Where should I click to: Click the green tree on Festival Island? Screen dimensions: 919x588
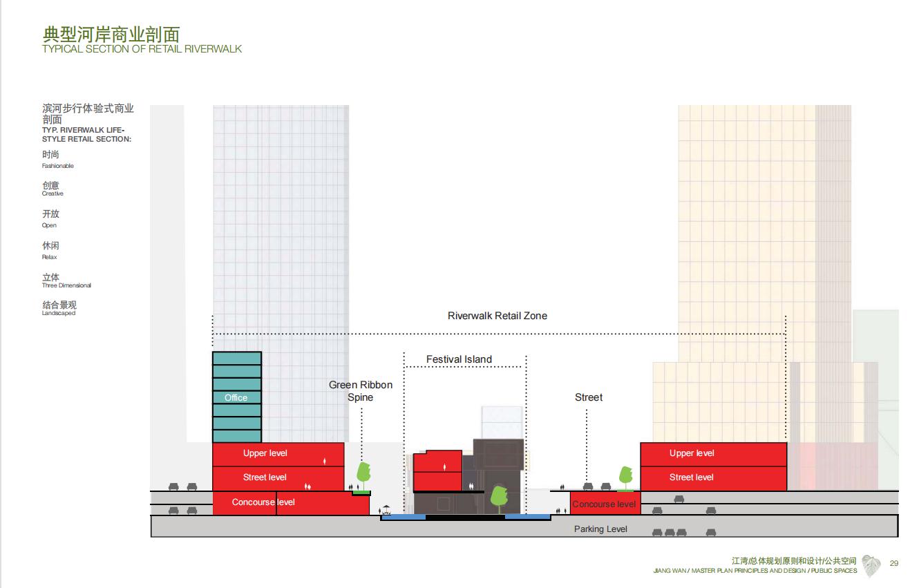[x=498, y=499]
